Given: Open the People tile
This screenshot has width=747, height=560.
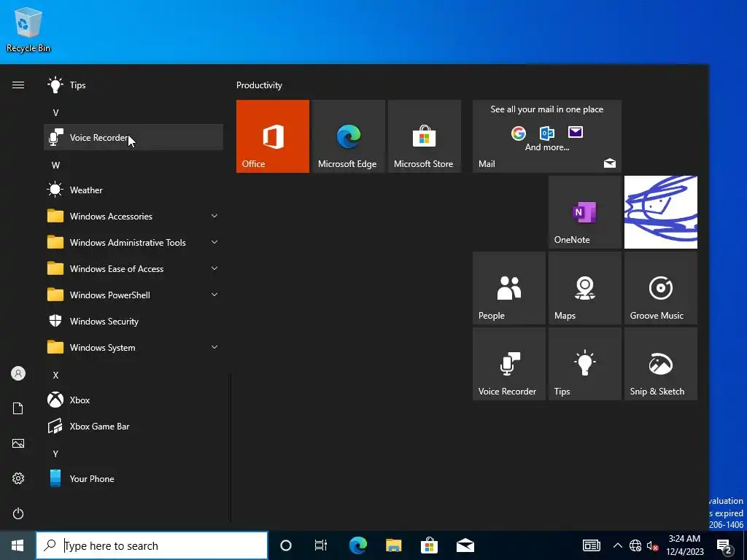Looking at the screenshot, I should 508,288.
